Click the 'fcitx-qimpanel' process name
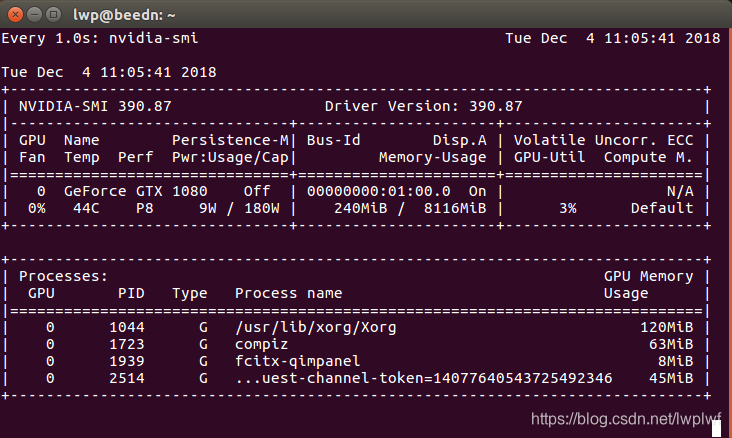Viewport: 732px width, 438px height. (297, 361)
